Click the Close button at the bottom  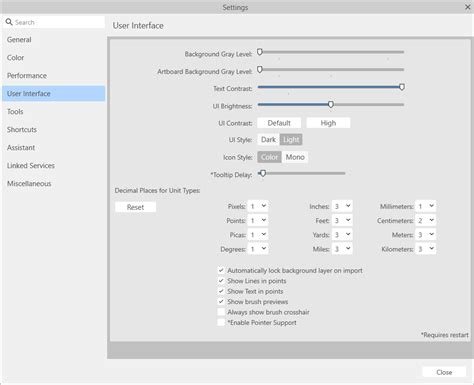pos(444,372)
